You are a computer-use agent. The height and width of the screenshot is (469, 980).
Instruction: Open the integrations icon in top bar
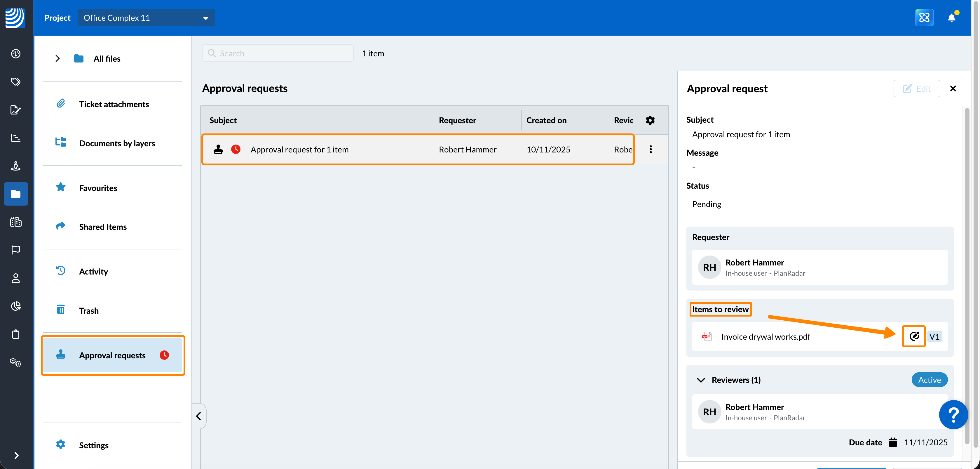coord(924,18)
